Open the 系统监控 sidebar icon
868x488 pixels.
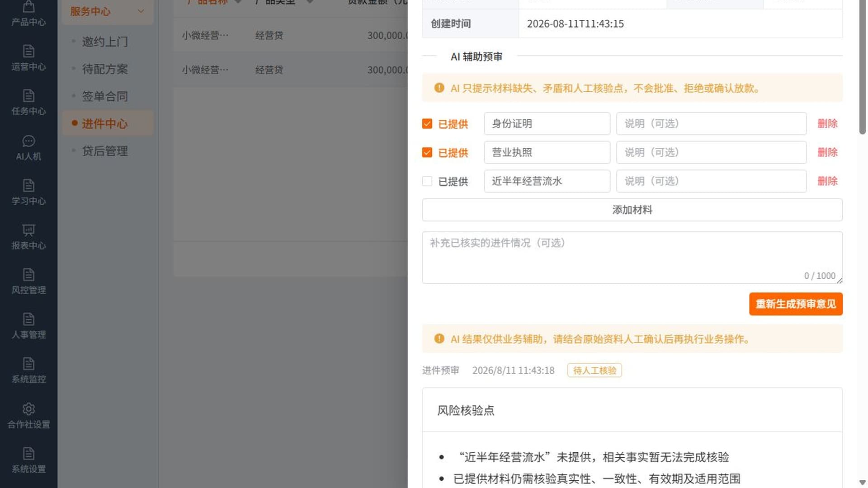click(28, 364)
